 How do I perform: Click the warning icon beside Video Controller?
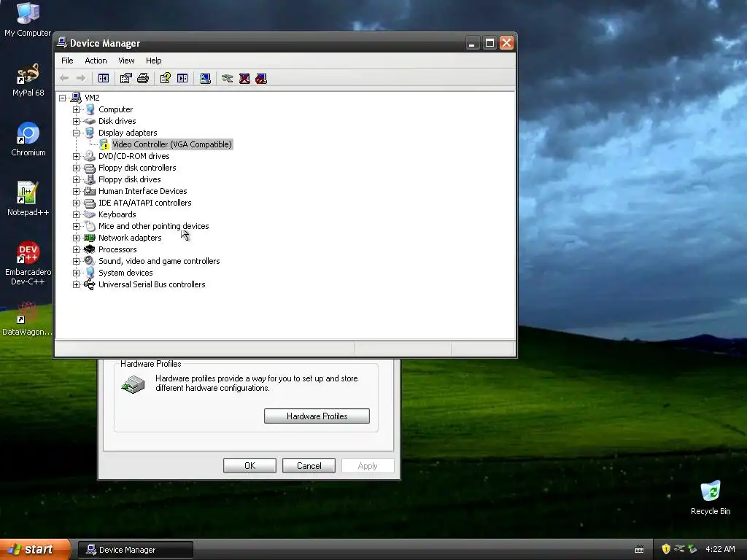[x=104, y=145]
